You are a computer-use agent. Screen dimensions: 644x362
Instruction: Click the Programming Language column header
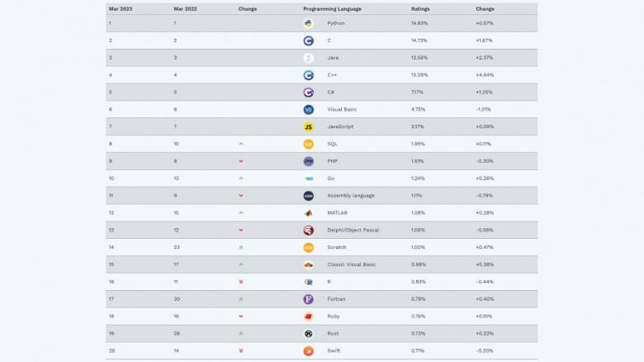click(x=332, y=8)
